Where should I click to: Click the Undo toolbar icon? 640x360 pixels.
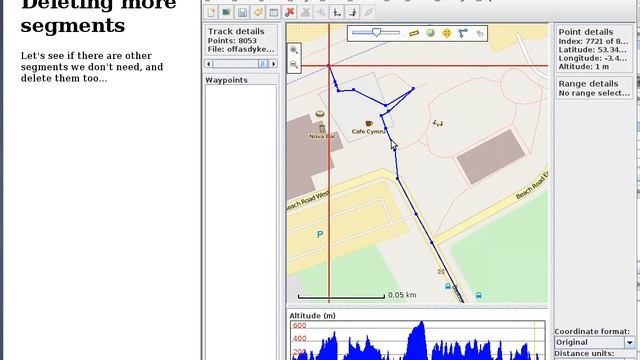(x=258, y=13)
